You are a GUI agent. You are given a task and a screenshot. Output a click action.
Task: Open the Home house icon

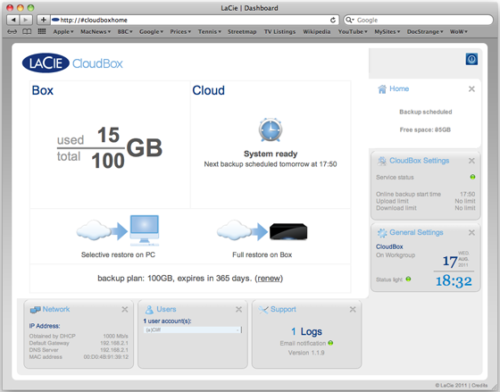point(382,89)
